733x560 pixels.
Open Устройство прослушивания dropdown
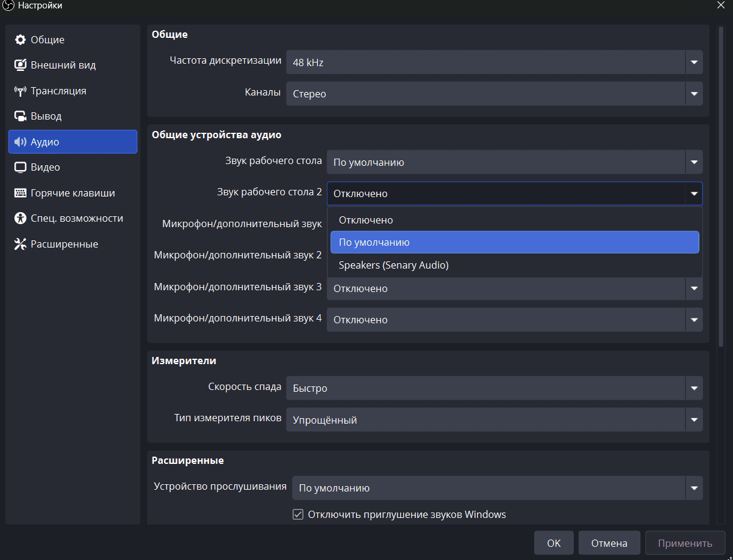click(x=497, y=488)
